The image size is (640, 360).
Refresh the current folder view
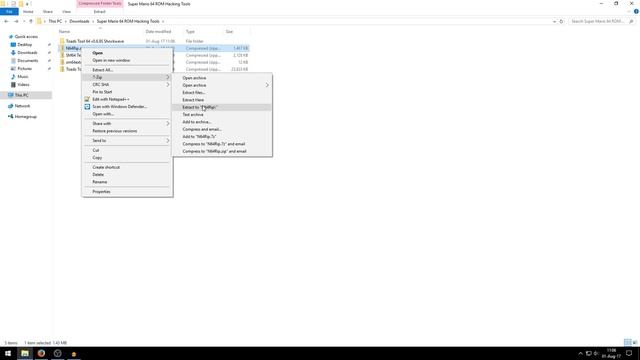click(x=561, y=21)
